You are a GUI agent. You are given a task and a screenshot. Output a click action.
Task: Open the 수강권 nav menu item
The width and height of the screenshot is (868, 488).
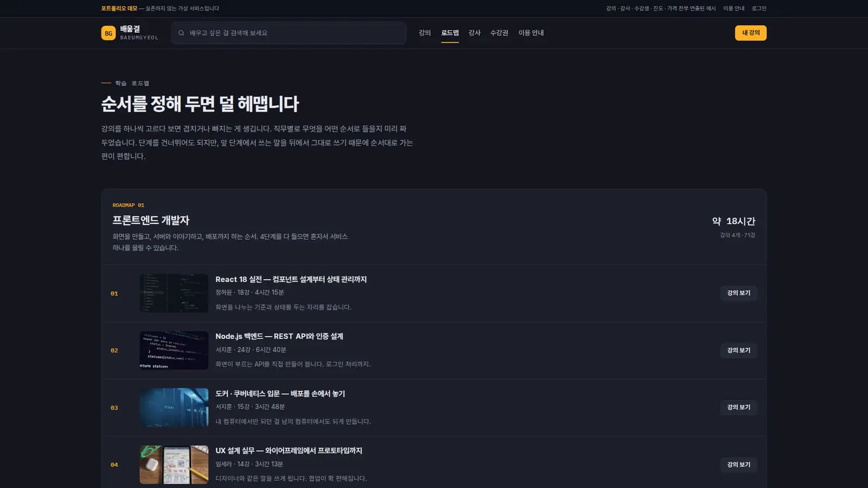[x=499, y=33]
